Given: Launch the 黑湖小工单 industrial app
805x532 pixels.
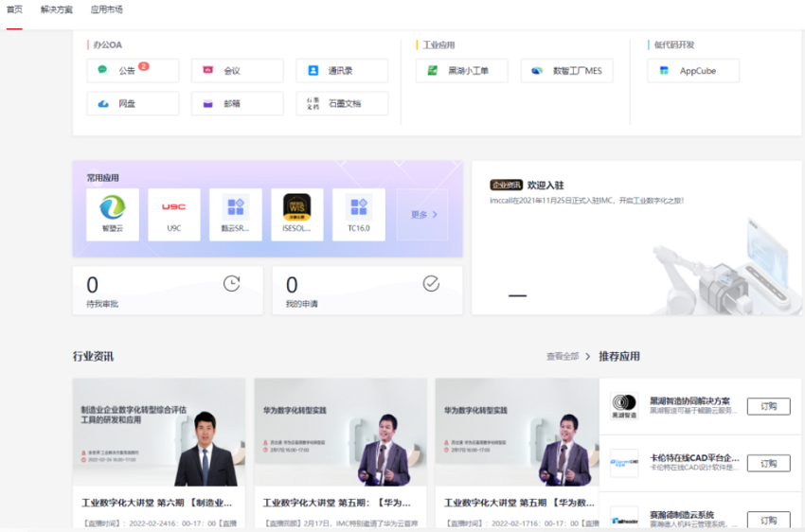Looking at the screenshot, I should point(461,71).
